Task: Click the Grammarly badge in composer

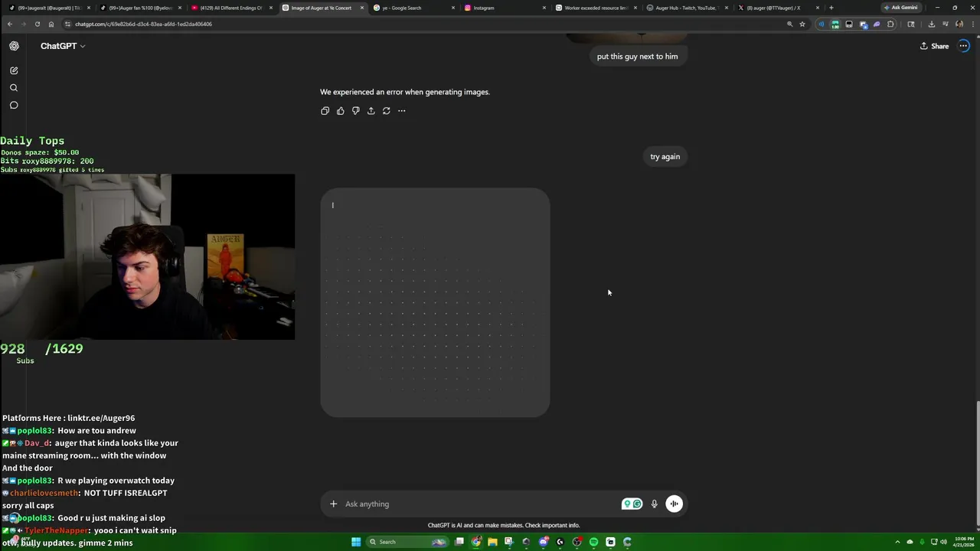Action: [x=632, y=504]
